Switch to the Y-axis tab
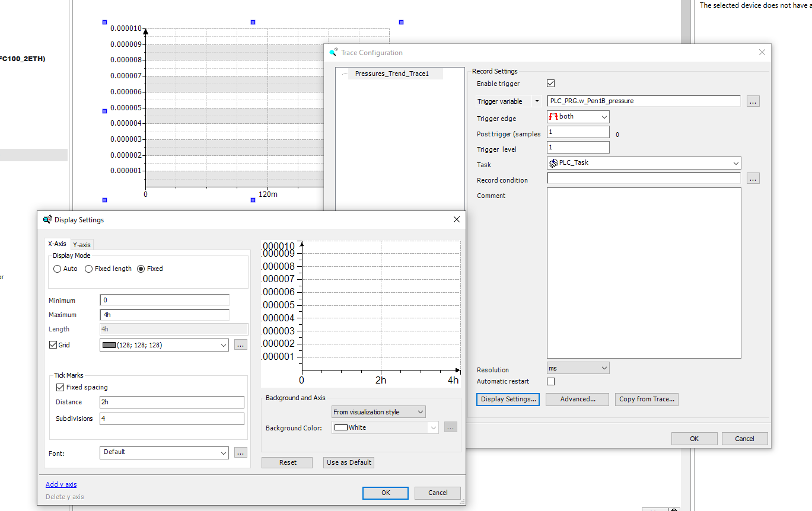The image size is (812, 511). [x=82, y=245]
